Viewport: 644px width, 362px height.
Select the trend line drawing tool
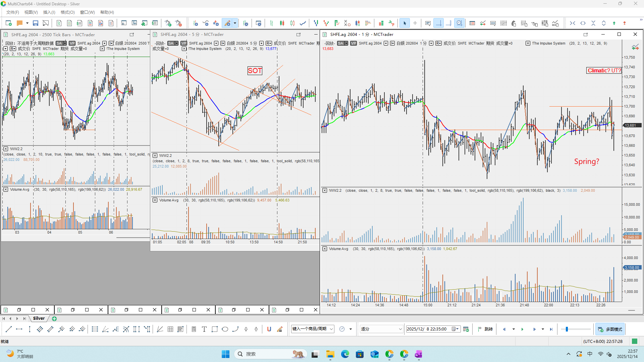(x=9, y=329)
